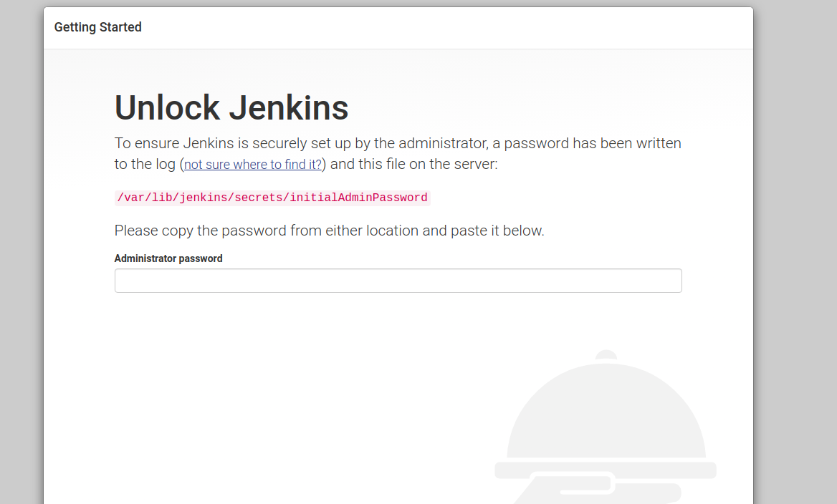
Task: Click the 'Getting Started' title
Action: [98, 27]
